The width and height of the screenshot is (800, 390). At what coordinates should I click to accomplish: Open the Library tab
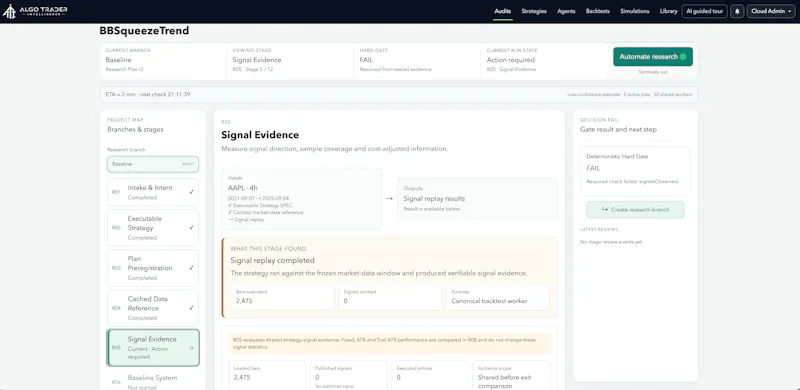[668, 11]
